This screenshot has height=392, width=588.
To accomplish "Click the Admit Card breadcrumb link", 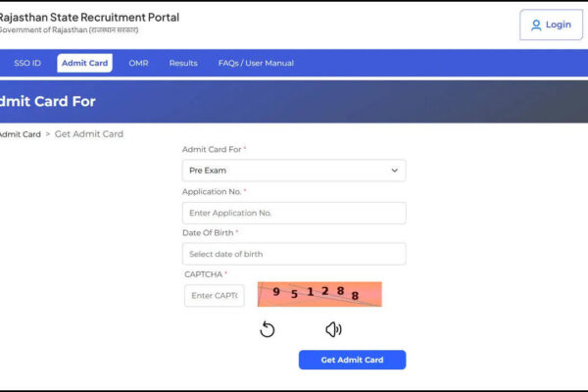I will [20, 134].
